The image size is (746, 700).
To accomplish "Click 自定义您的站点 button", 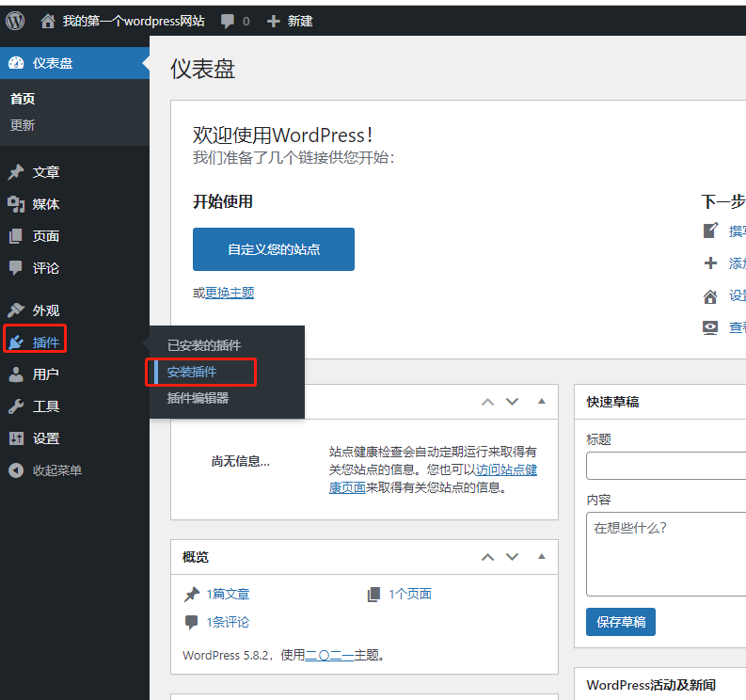I will 274,249.
